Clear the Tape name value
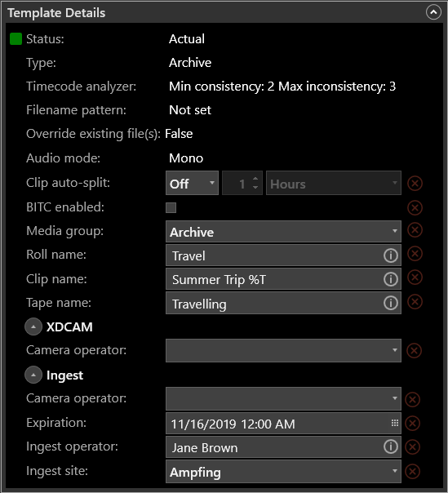This screenshot has width=448, height=493. click(x=415, y=302)
